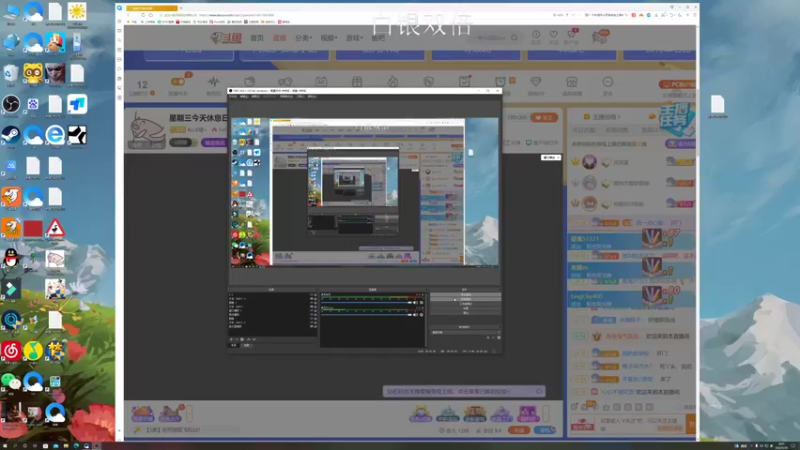Open the blue ToDesk desktop shortcut
The height and width of the screenshot is (450, 800).
(x=77, y=105)
